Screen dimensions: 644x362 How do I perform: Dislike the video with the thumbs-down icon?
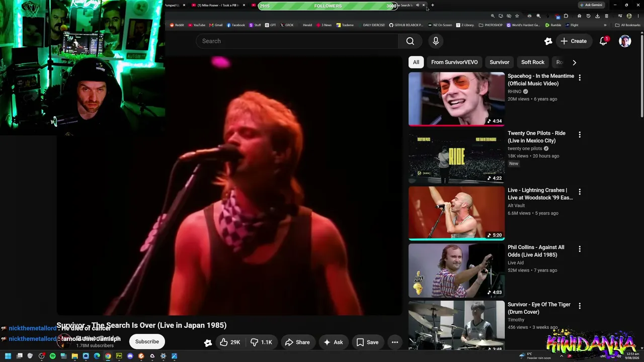coord(261,342)
